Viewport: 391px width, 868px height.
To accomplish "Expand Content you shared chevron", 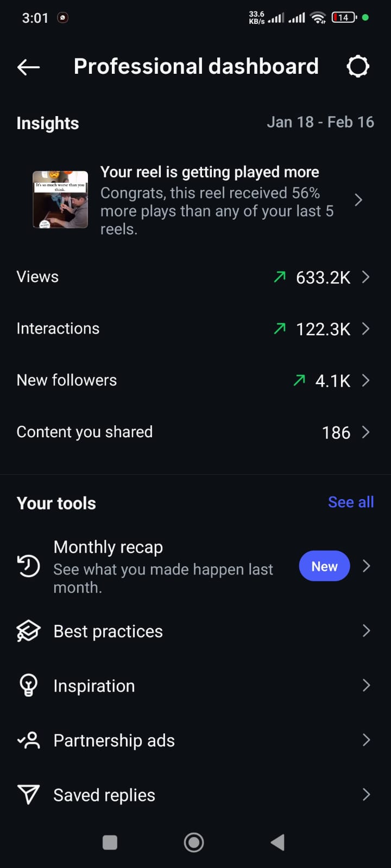I will [x=366, y=432].
